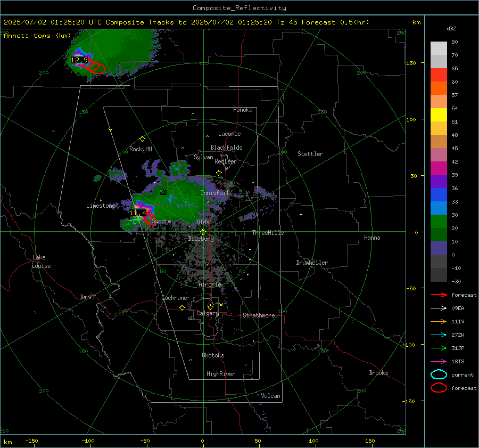Pick the red 60-65 dBZ color swatch
Image resolution: width=479 pixels, height=448 pixels.
point(439,75)
